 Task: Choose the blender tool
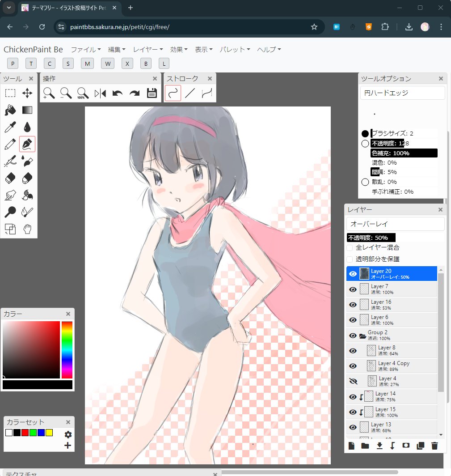click(27, 195)
